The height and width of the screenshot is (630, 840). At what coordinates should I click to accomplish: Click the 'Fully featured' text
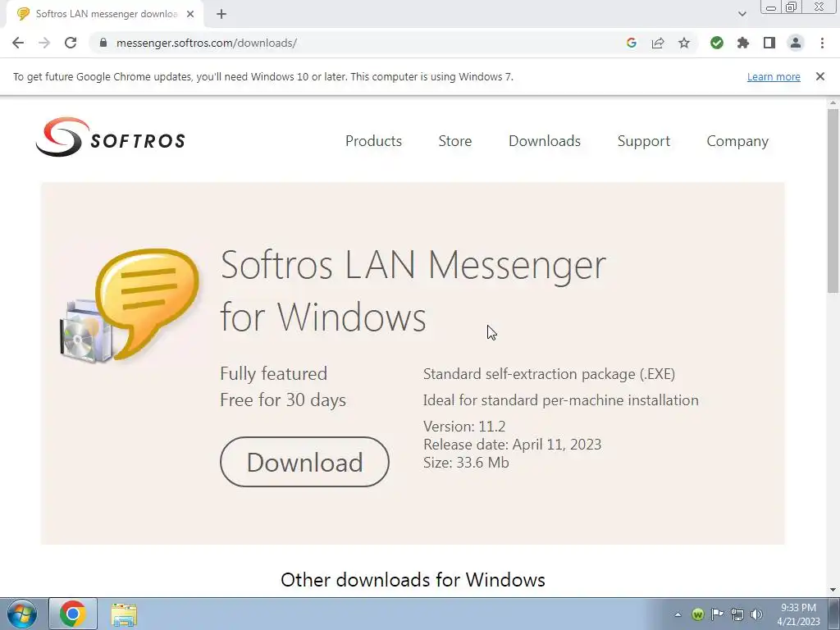click(273, 374)
